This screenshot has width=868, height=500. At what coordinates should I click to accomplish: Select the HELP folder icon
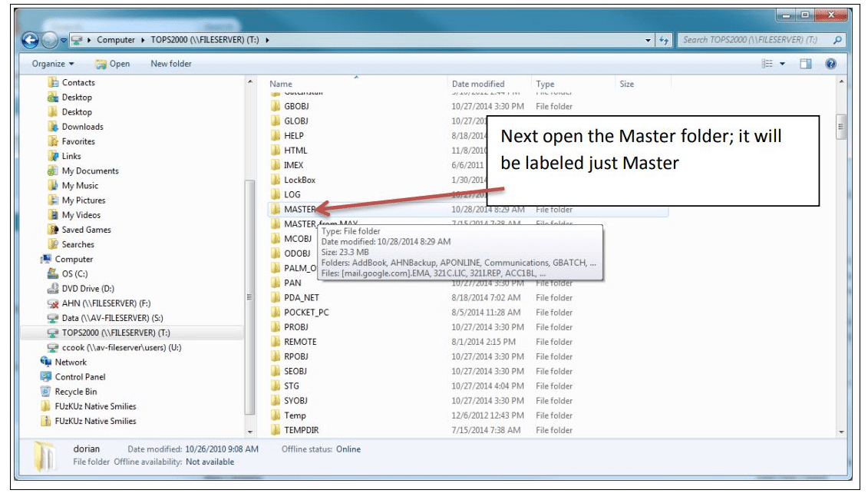click(x=275, y=135)
